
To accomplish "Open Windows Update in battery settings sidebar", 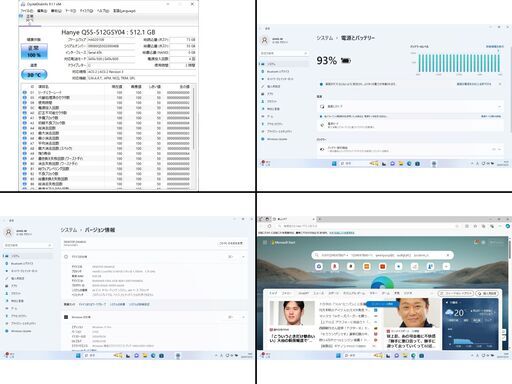I will pos(274,139).
